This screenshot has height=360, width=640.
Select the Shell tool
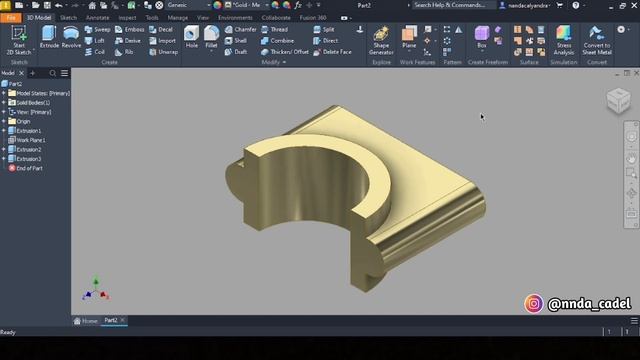pos(236,41)
